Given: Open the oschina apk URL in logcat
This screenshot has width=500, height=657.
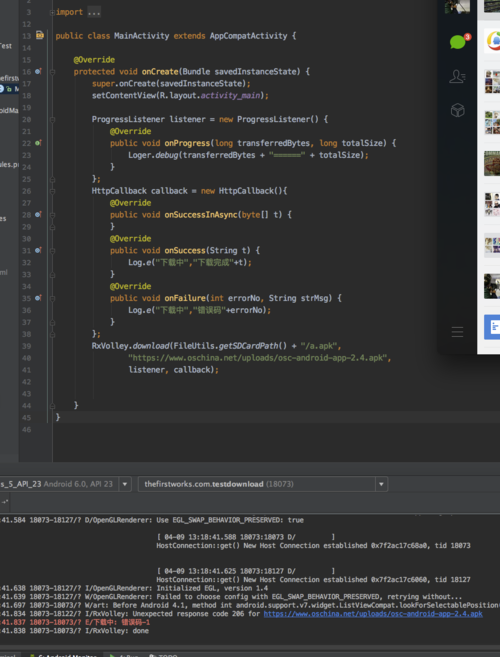Looking at the screenshot, I should click(373, 614).
